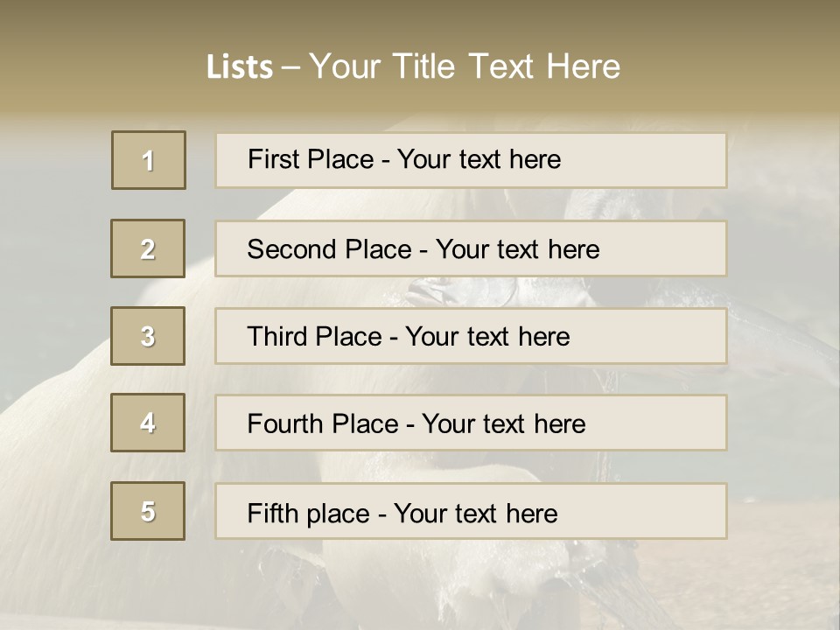Select the number 4 box

tap(148, 423)
